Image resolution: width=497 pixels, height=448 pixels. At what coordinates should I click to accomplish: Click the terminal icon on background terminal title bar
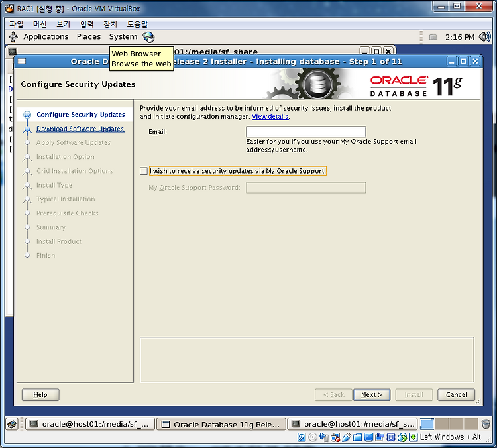coord(13,51)
